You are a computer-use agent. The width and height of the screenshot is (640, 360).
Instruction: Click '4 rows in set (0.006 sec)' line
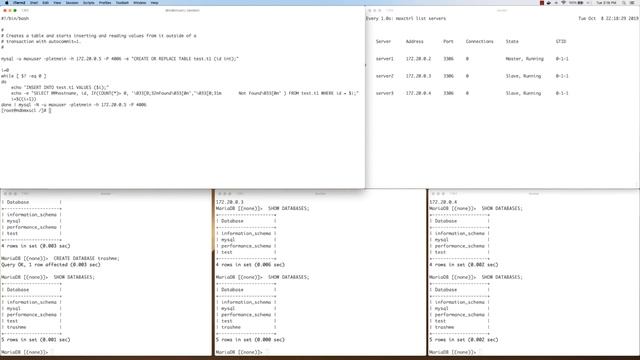pyautogui.click(x=250, y=264)
